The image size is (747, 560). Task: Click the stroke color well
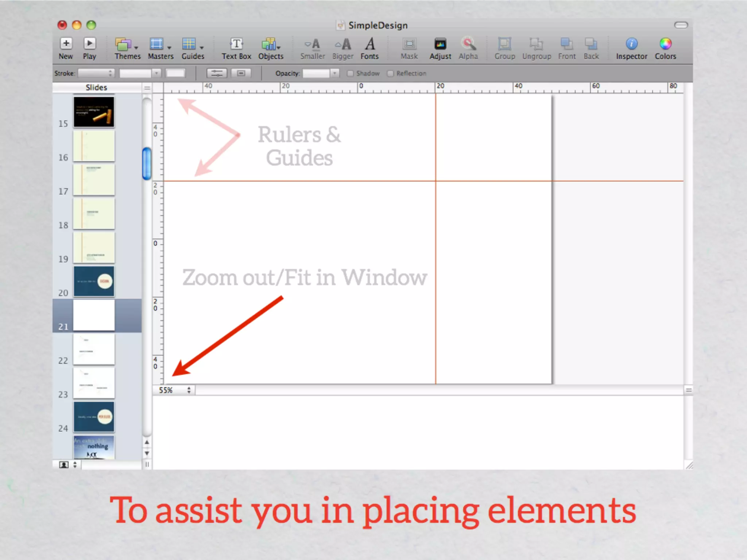click(175, 73)
